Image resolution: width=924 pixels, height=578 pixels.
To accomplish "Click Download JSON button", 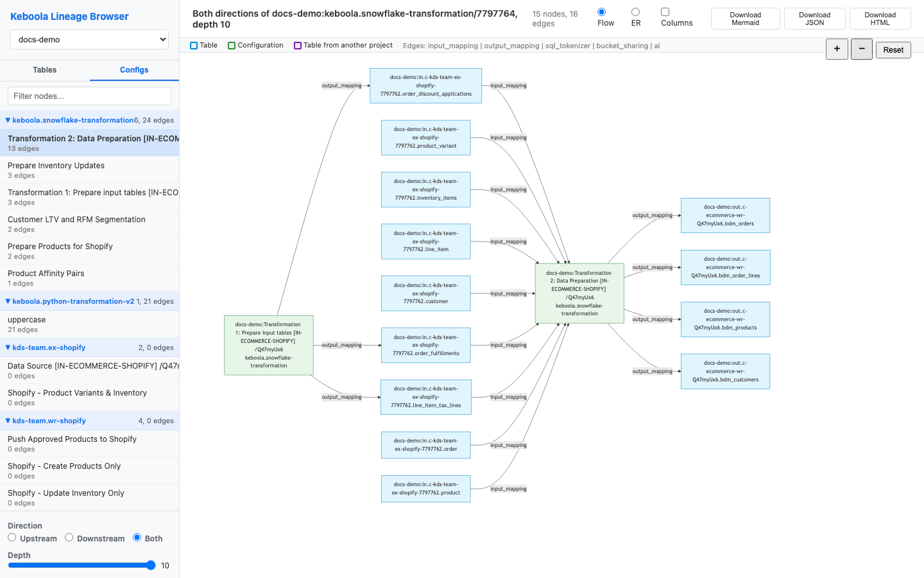I will (x=814, y=19).
